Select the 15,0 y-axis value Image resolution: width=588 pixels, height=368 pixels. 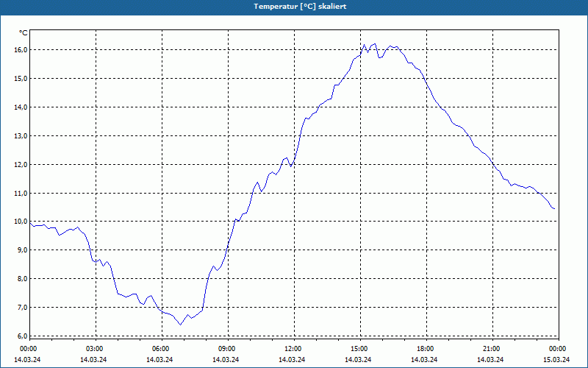coord(21,79)
